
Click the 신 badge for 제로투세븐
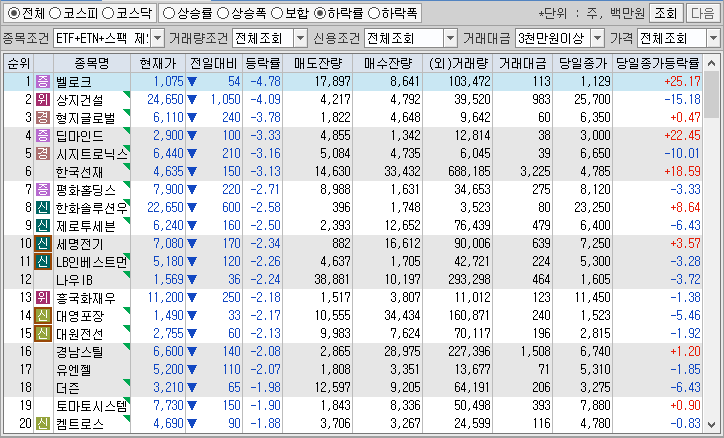[43, 226]
